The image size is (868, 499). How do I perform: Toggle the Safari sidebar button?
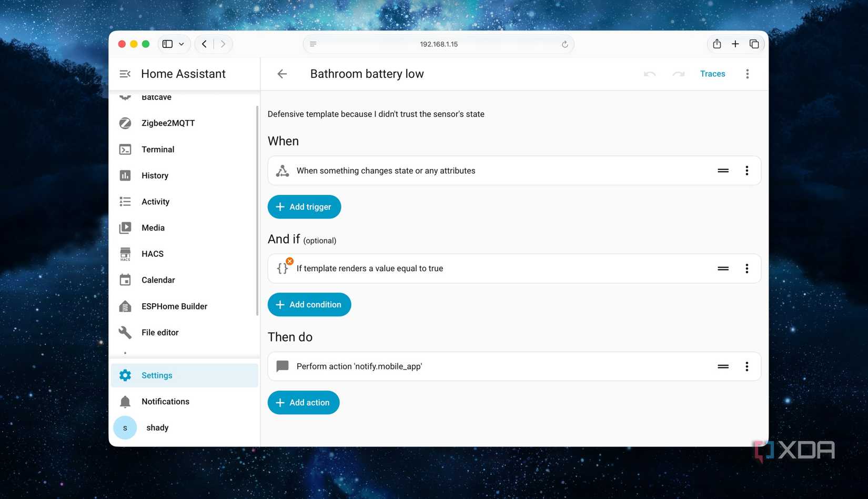tap(167, 44)
